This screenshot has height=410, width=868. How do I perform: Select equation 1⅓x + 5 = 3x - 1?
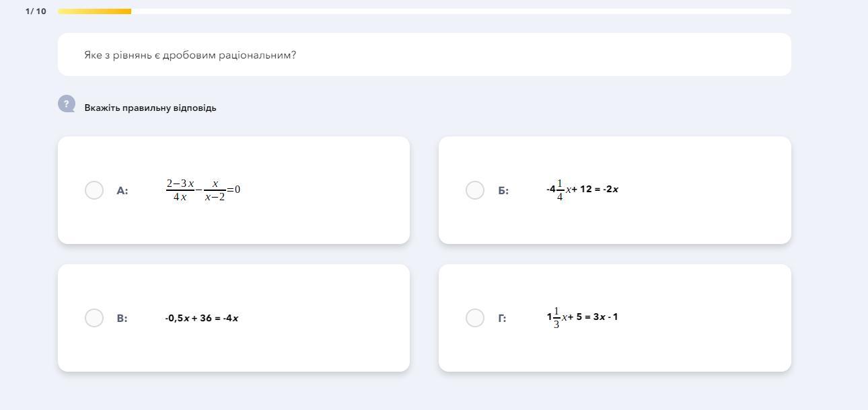click(x=582, y=317)
